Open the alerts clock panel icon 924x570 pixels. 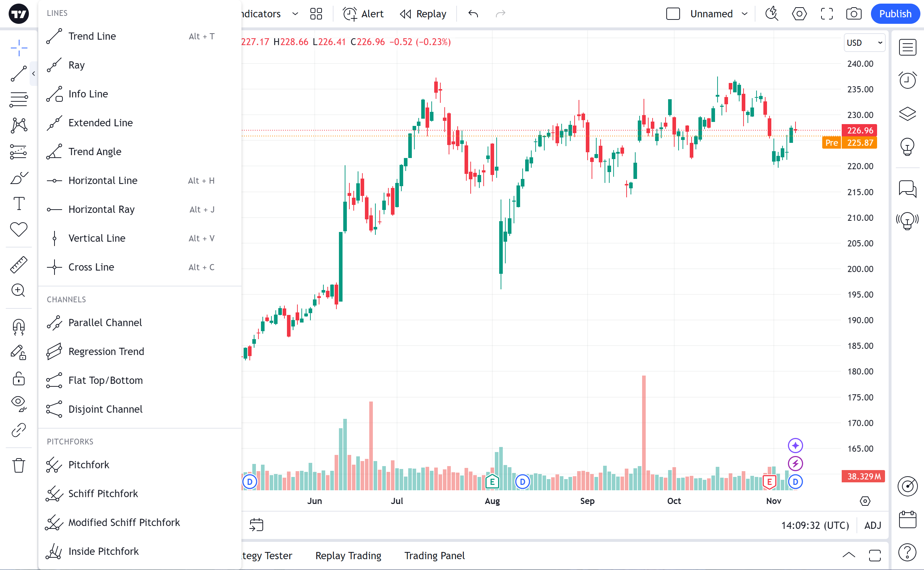click(x=907, y=80)
